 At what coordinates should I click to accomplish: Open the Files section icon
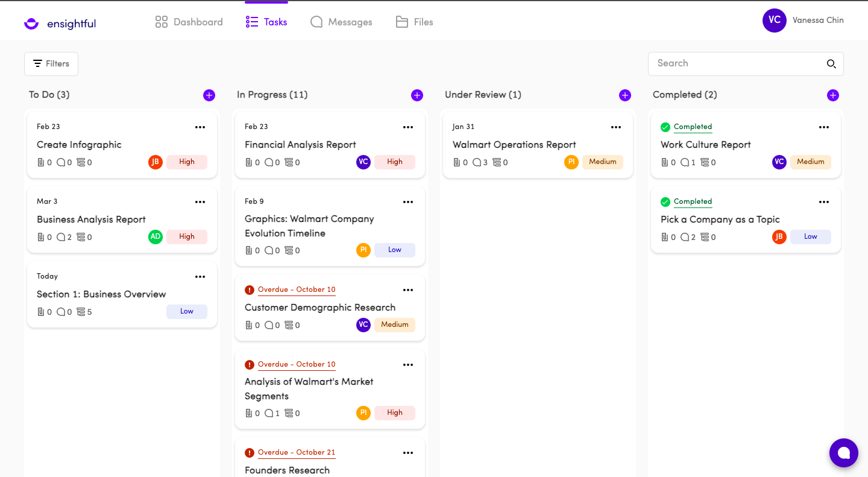click(x=402, y=22)
